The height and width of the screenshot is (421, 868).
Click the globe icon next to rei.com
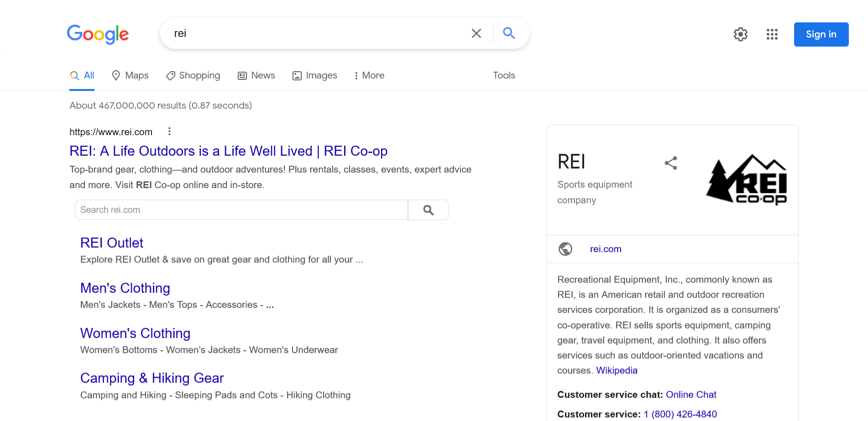565,249
